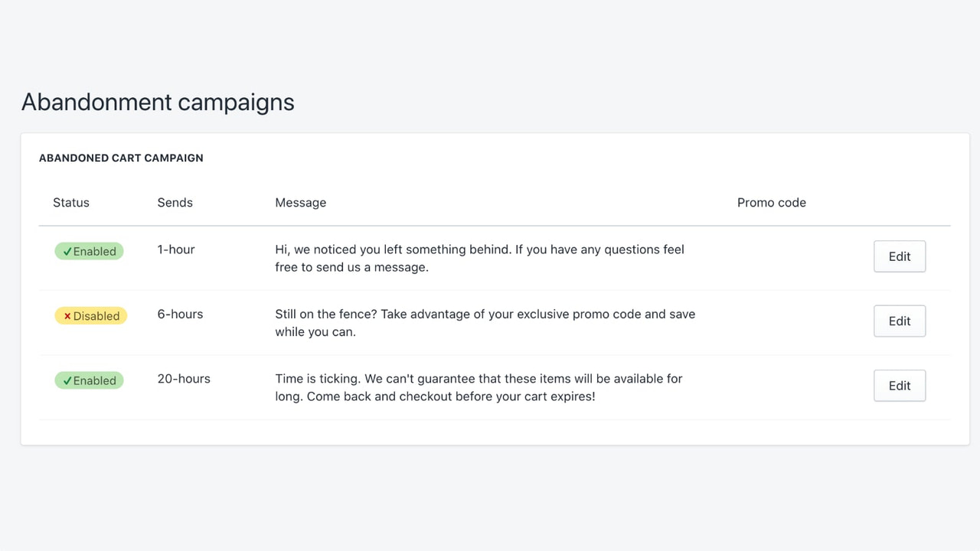Edit the 6-hours campaign message
This screenshot has width=980, height=551.
(899, 321)
